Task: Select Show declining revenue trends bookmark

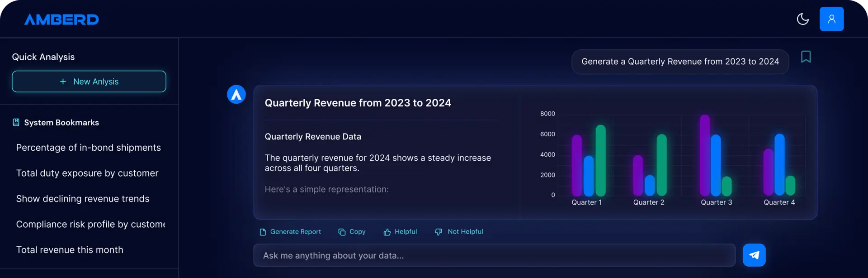Action: click(x=83, y=199)
